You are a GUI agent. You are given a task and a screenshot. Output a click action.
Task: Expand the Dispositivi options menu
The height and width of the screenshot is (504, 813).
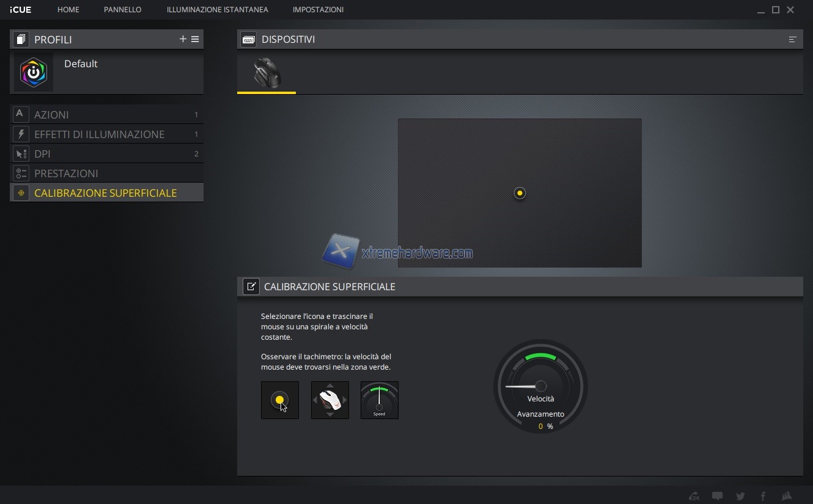point(792,39)
